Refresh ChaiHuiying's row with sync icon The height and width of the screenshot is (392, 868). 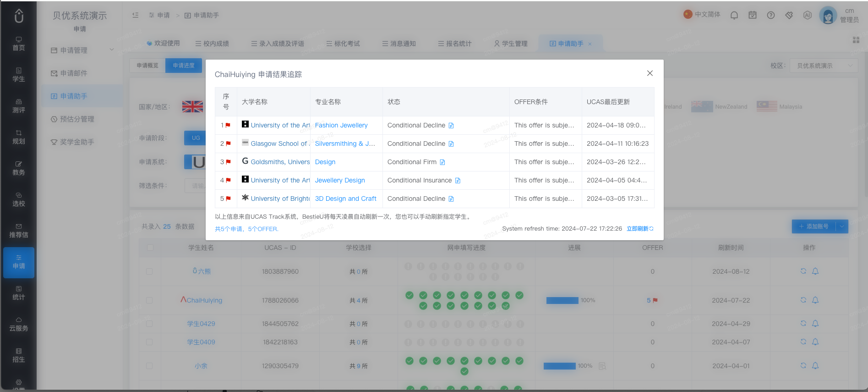(803, 300)
